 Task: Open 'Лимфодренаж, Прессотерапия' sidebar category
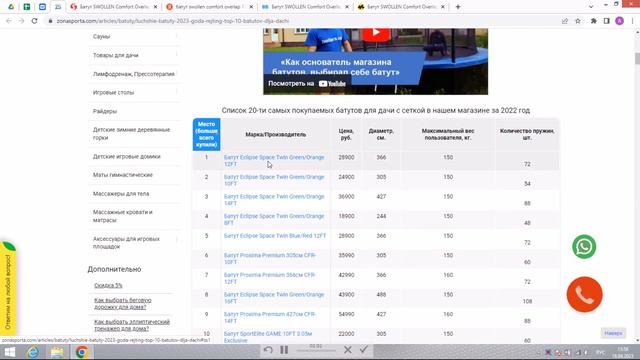point(133,74)
